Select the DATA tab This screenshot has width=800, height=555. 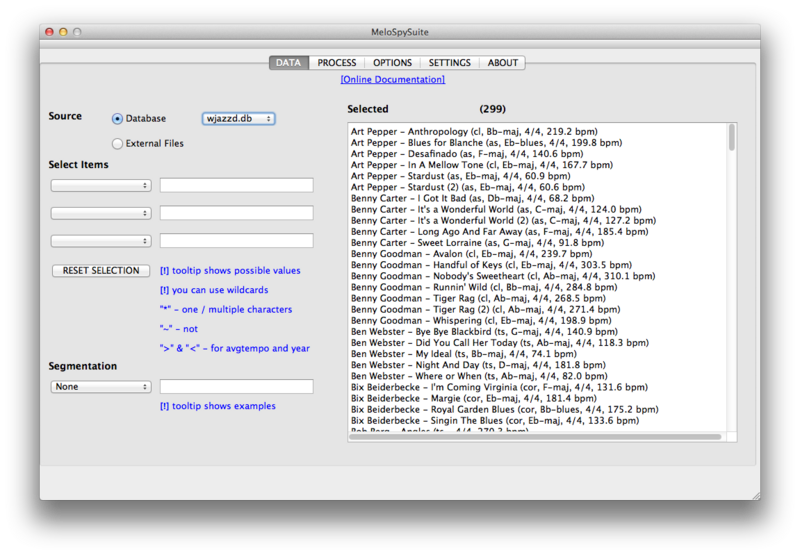(288, 63)
